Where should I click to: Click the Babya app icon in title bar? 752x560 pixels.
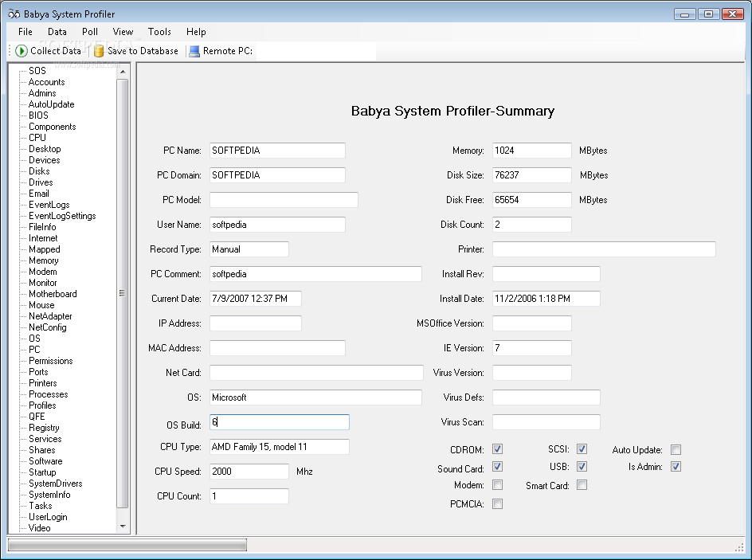pos(14,14)
